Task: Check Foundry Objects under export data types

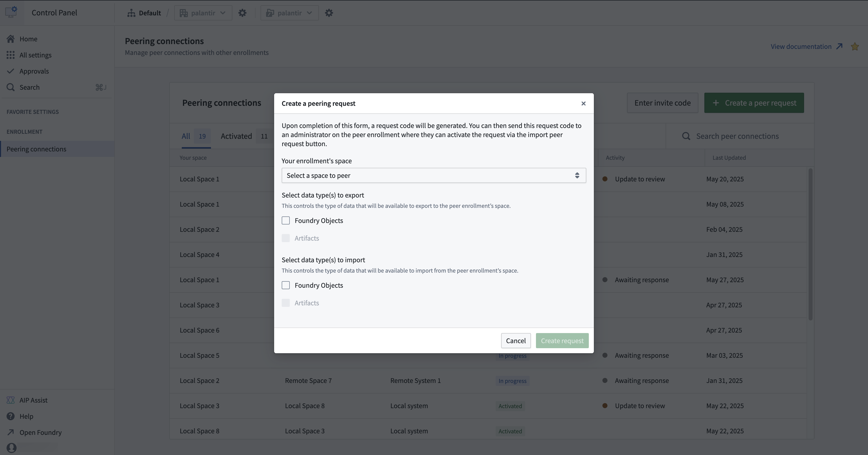Action: [286, 220]
